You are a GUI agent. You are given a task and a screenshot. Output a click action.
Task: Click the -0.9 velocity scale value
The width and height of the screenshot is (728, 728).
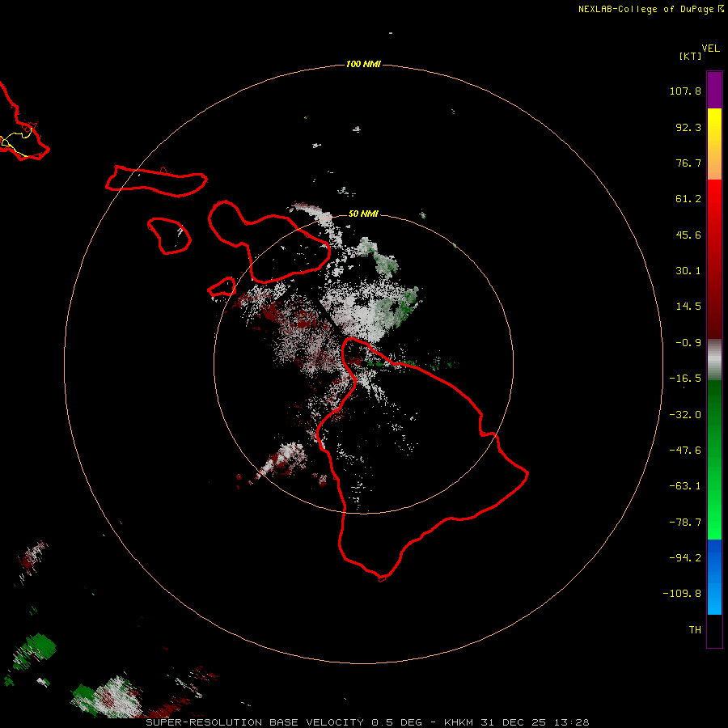tap(688, 343)
